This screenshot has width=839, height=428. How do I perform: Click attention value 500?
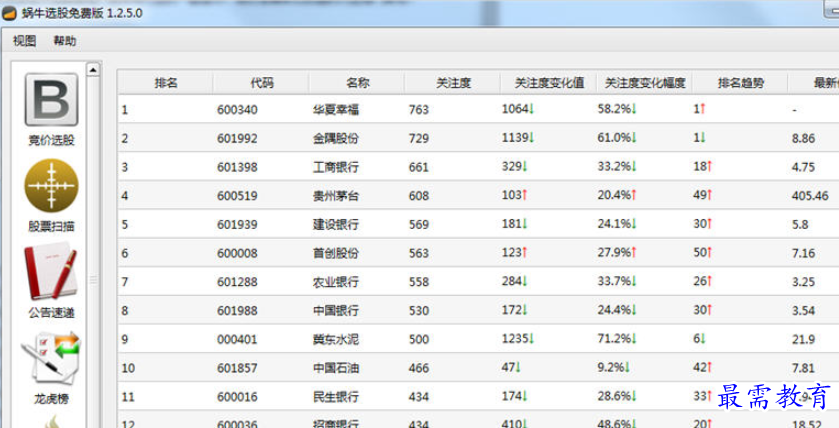point(418,340)
